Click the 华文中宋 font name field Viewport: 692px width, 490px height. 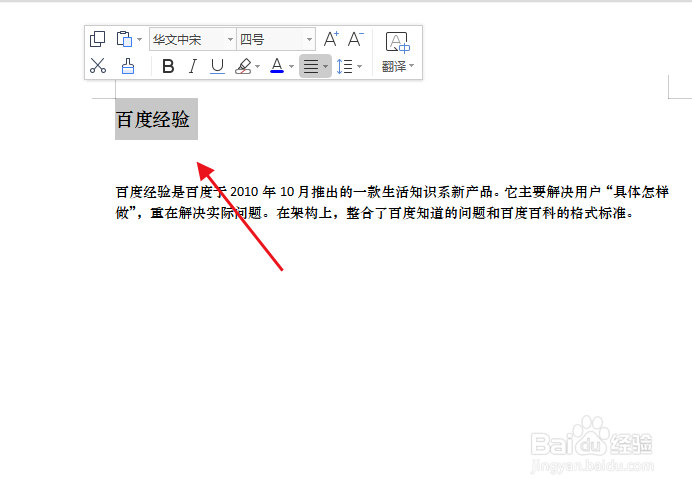click(x=188, y=40)
